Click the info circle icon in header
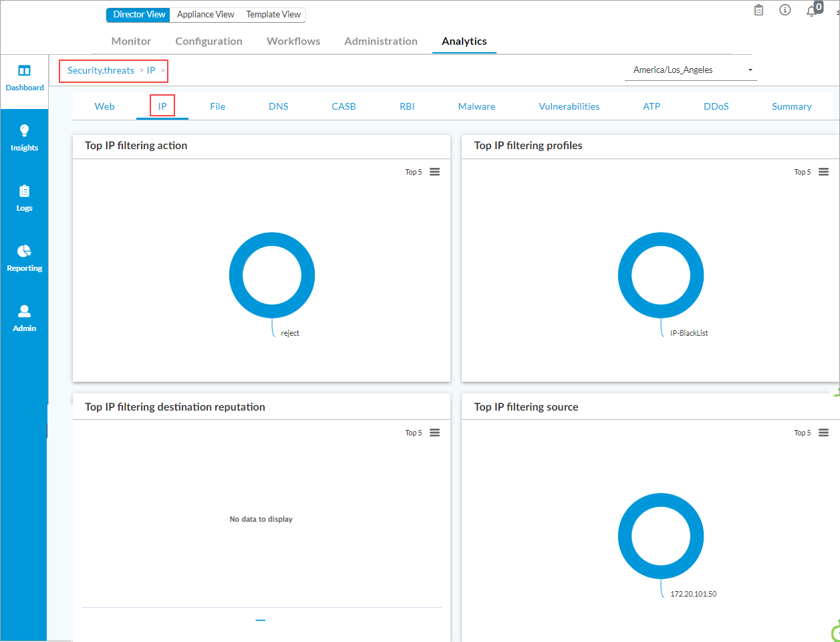The image size is (840, 642). click(785, 10)
